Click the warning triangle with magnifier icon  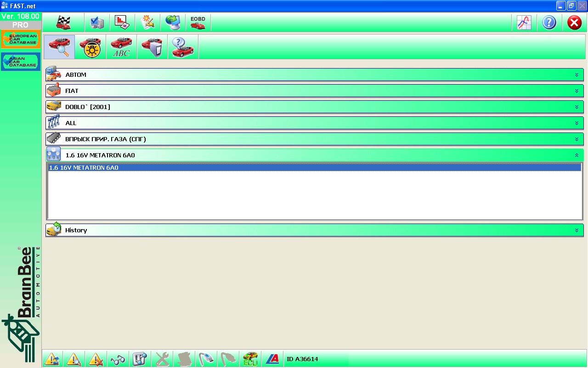[74, 359]
